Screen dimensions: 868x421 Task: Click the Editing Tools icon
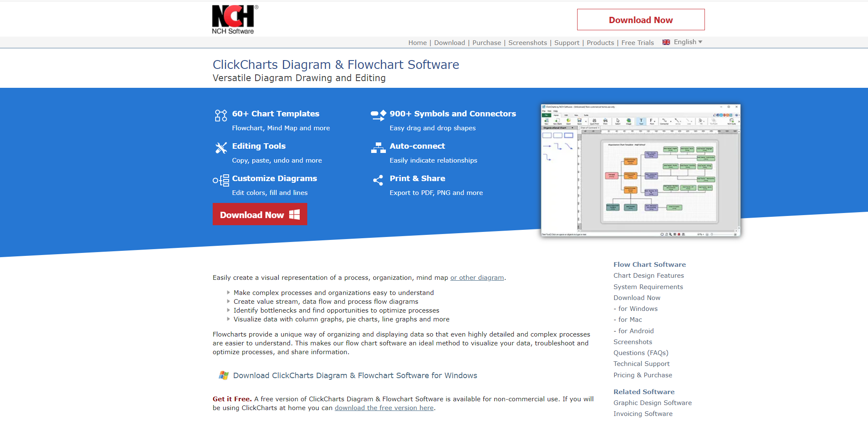point(221,147)
